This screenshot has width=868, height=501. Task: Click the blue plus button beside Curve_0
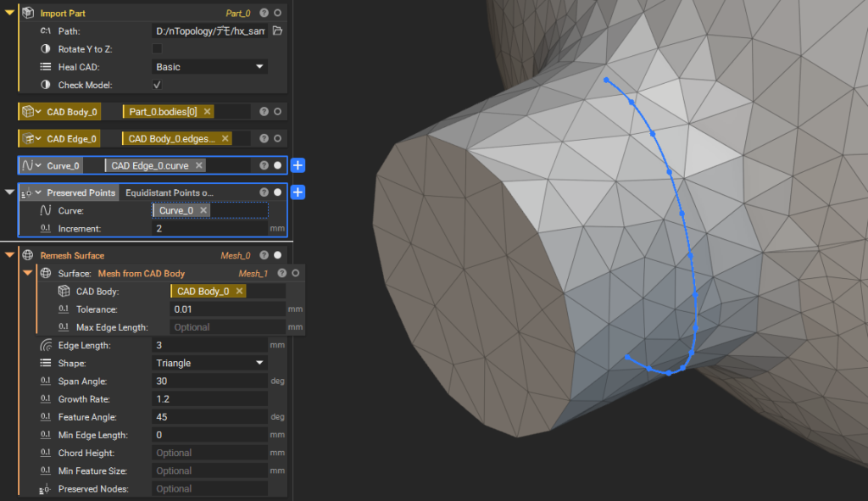coord(298,165)
